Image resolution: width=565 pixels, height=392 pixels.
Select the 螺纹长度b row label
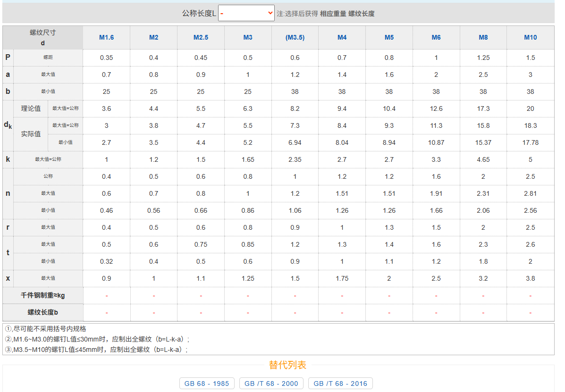[43, 312]
